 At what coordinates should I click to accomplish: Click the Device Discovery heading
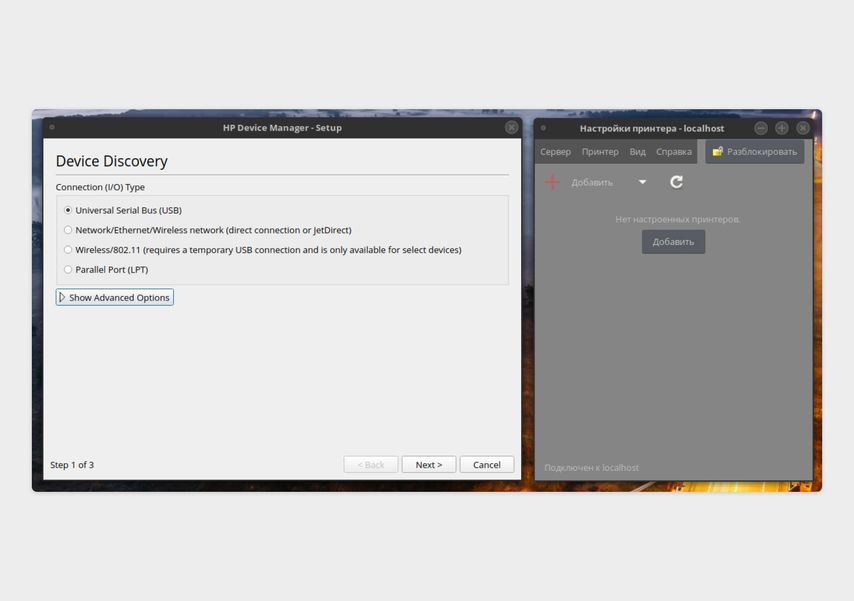coord(112,161)
